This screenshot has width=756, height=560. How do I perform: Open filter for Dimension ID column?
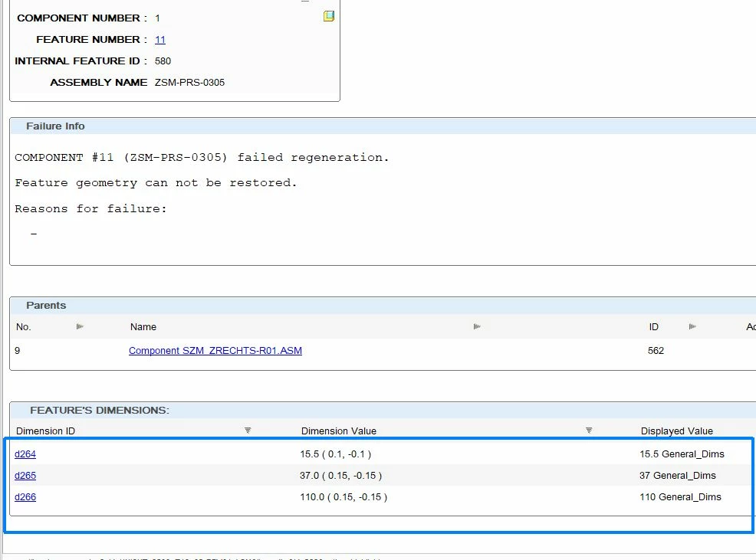click(248, 431)
